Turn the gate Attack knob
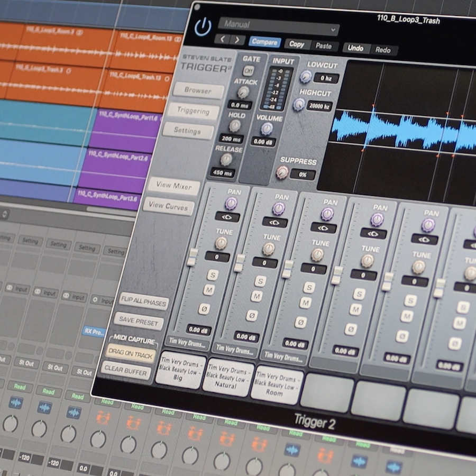 click(x=243, y=93)
